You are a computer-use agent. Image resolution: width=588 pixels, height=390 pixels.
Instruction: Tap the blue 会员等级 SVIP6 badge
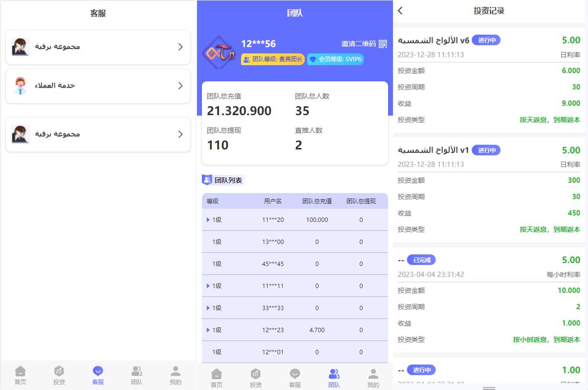coord(336,59)
